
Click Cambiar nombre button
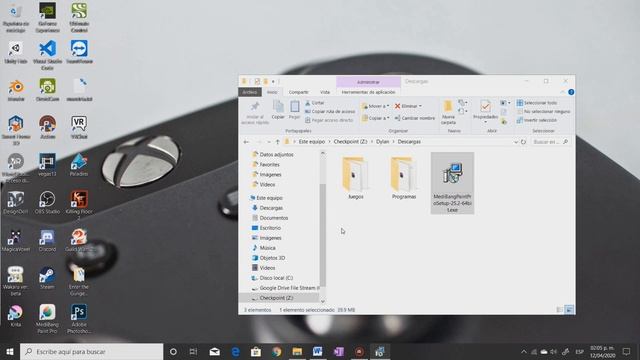pyautogui.click(x=414, y=118)
